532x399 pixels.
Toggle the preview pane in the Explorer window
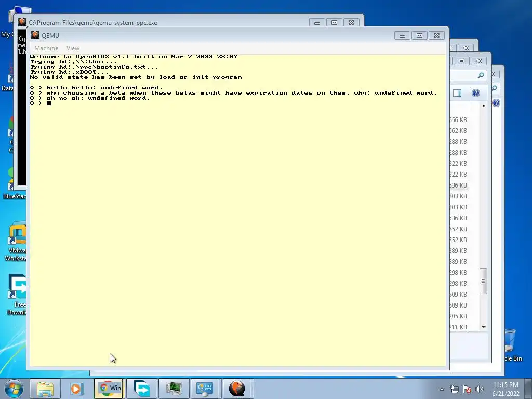coord(457,93)
